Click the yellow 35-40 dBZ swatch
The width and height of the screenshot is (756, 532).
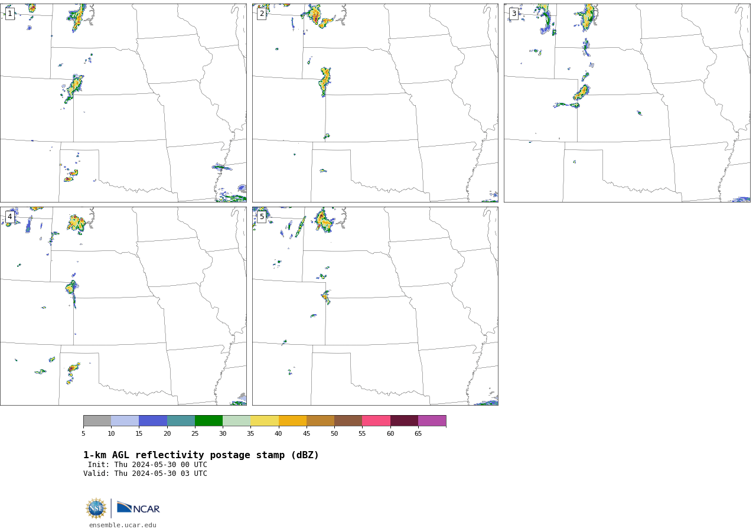[x=265, y=421]
